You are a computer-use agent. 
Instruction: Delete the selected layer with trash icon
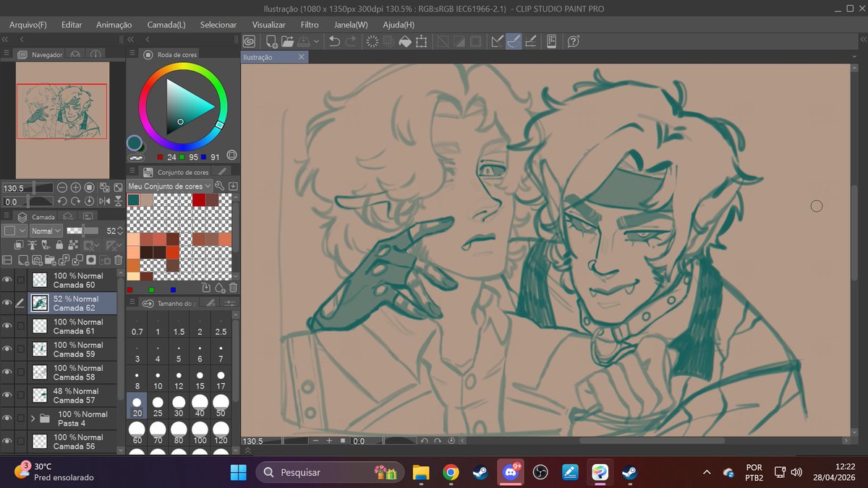(118, 260)
